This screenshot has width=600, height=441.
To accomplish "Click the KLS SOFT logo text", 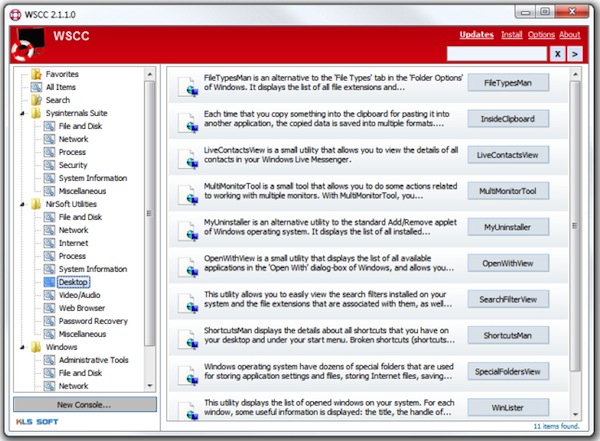I will (37, 422).
